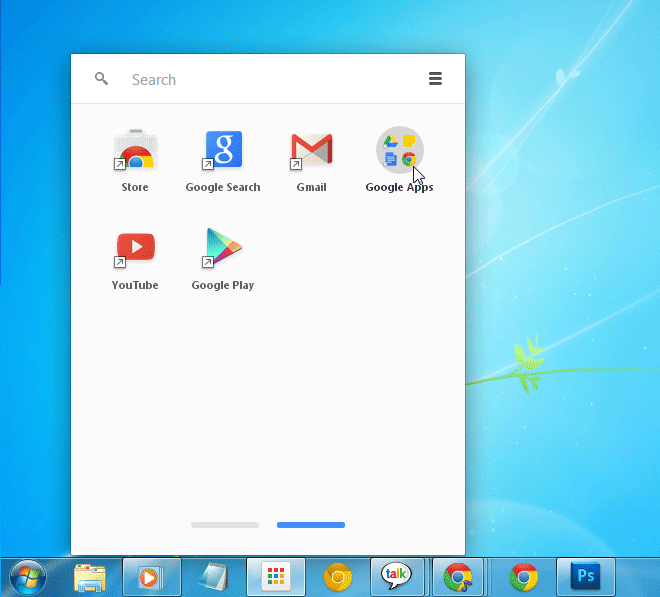The width and height of the screenshot is (660, 597).
Task: Click the YouTube label text
Action: [x=135, y=285]
